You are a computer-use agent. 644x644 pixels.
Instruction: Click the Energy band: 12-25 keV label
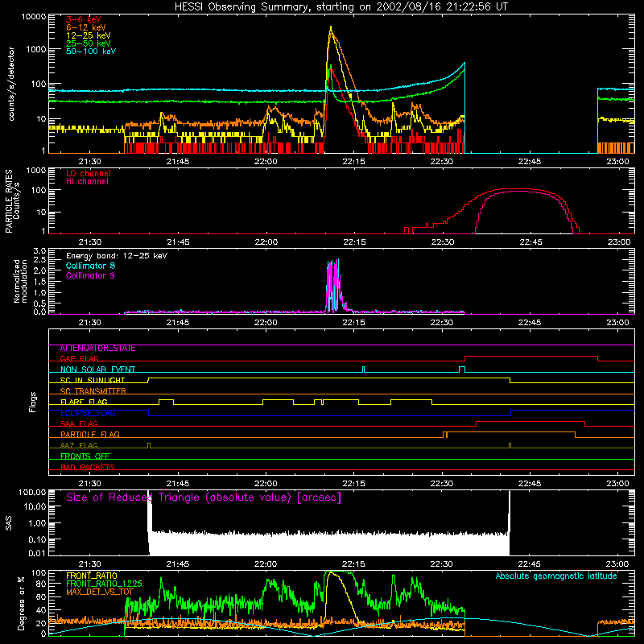(117, 256)
